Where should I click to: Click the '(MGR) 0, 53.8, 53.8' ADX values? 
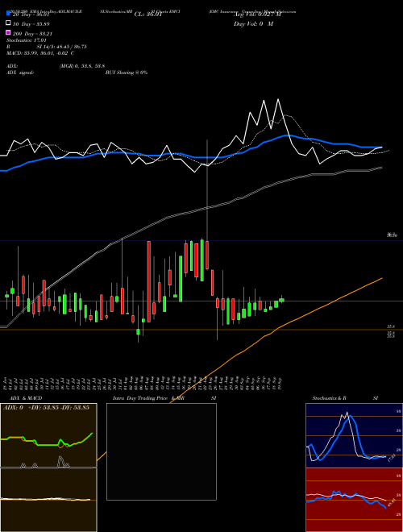(x=82, y=66)
